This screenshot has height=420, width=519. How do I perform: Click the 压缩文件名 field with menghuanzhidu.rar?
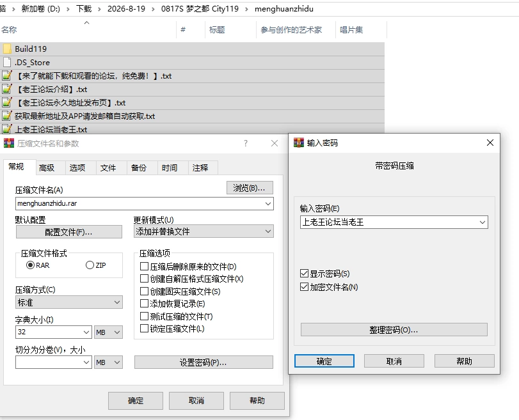click(145, 204)
